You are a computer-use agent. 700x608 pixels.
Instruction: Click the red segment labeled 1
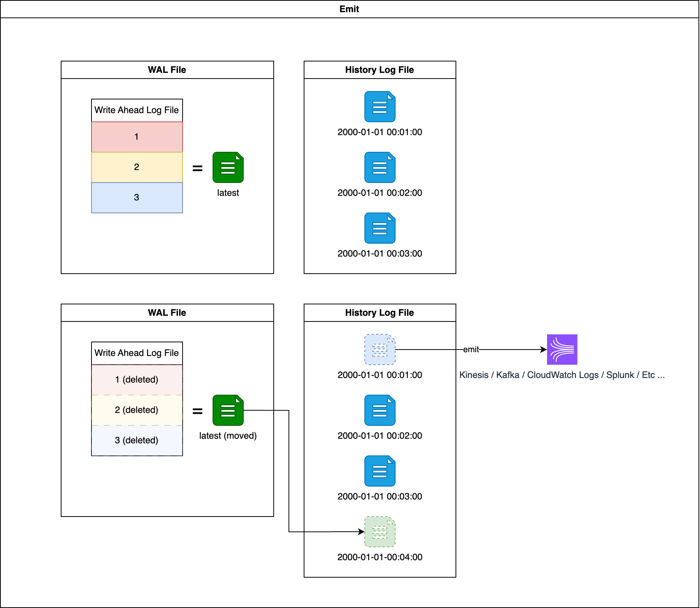coord(137,137)
